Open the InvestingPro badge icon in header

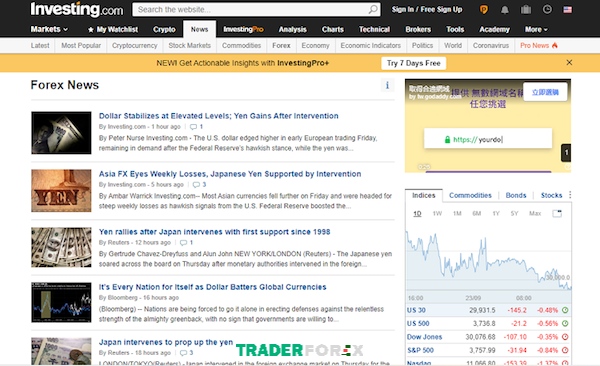tap(484, 10)
